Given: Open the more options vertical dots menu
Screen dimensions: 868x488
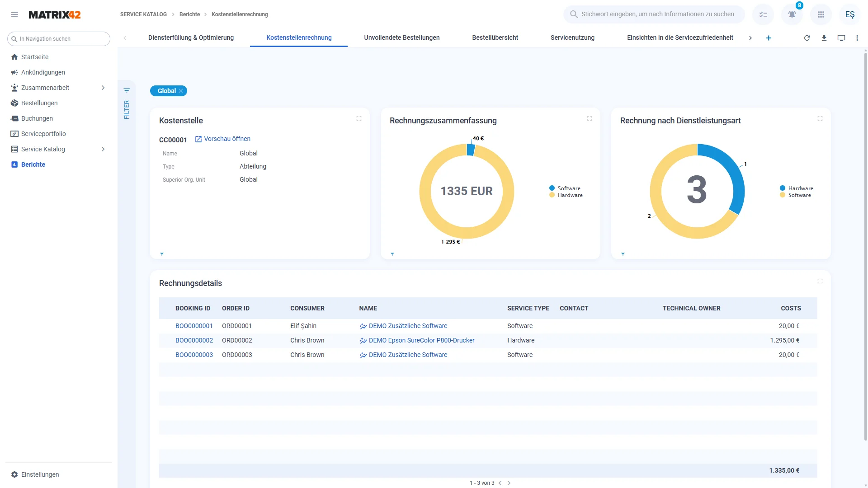Looking at the screenshot, I should tap(857, 38).
